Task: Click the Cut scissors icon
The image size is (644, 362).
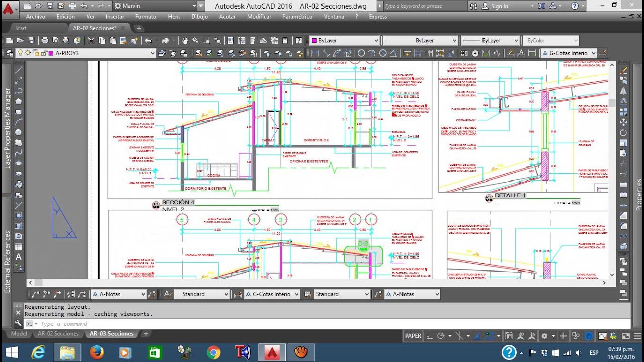Action: 91,41
